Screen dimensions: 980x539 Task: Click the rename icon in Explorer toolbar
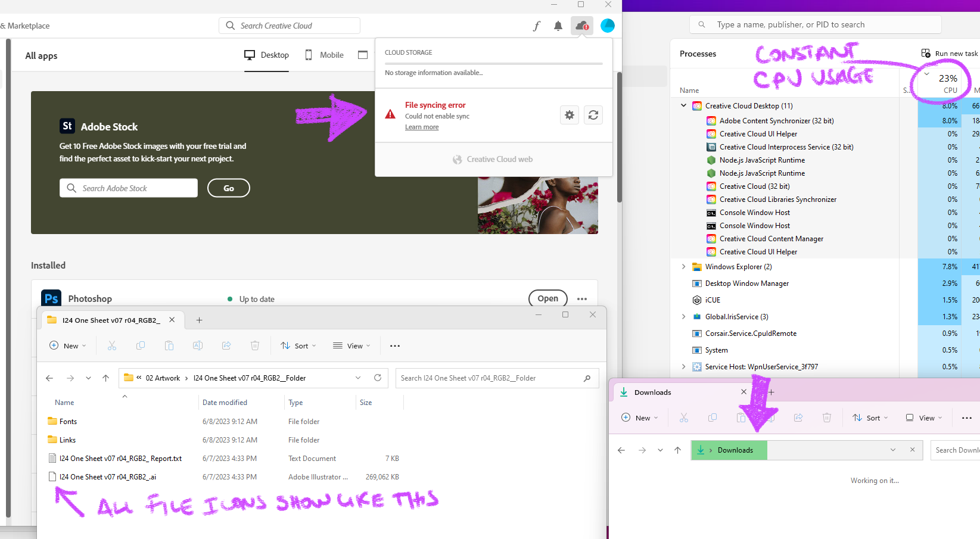198,345
